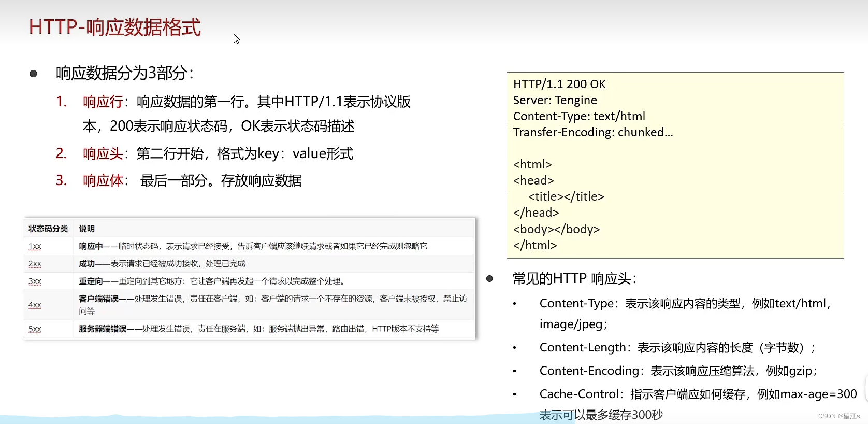Click the closing '</html>' tag line
Viewport: 868px width, 424px height.
tap(535, 245)
